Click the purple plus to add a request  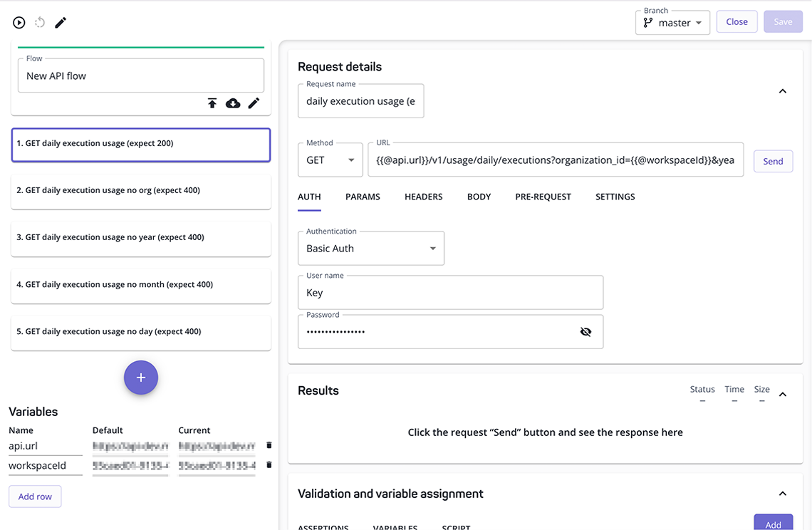click(x=140, y=378)
